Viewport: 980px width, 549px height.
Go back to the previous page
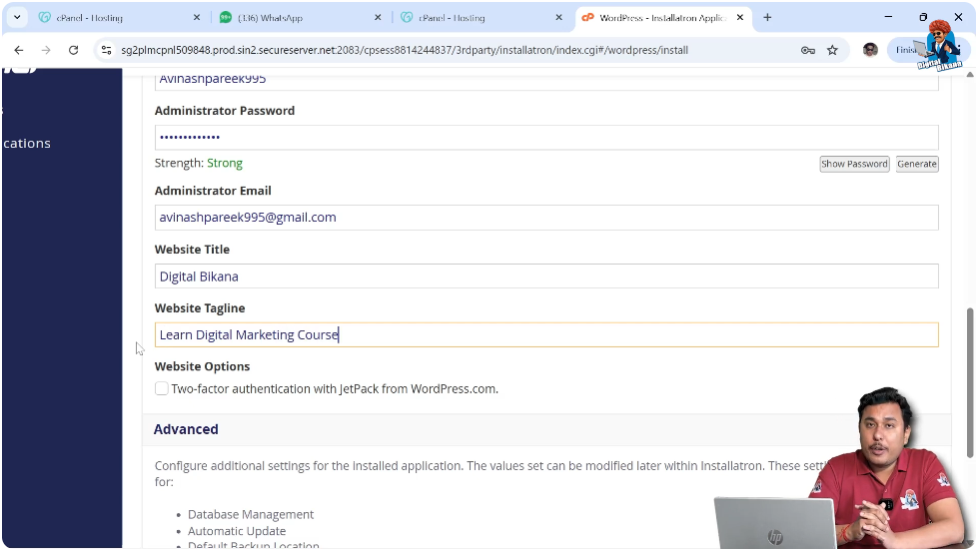tap(19, 50)
